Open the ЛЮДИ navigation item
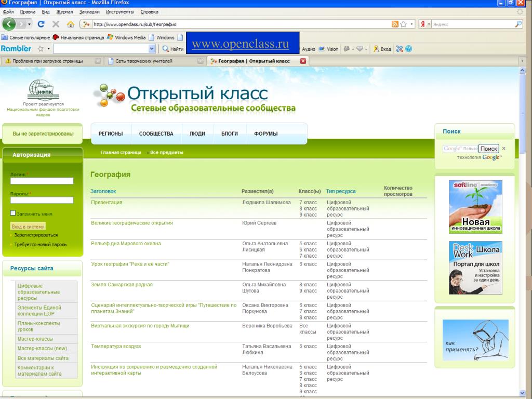This screenshot has height=399, width=532. coord(197,134)
